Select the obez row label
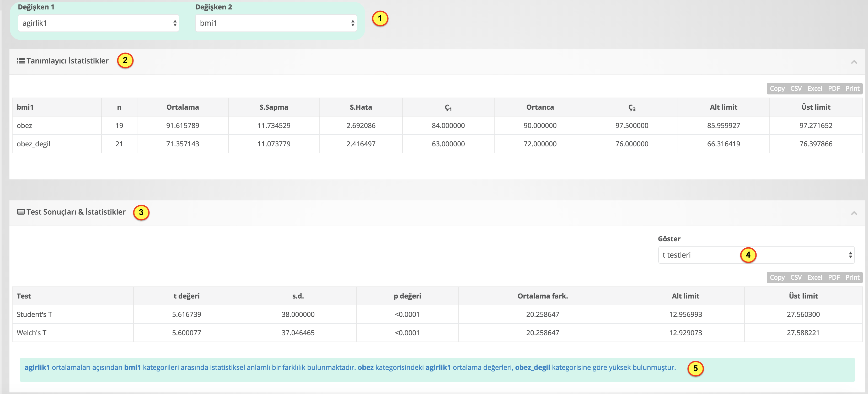Viewport: 868px width, 394px height. [x=24, y=126]
